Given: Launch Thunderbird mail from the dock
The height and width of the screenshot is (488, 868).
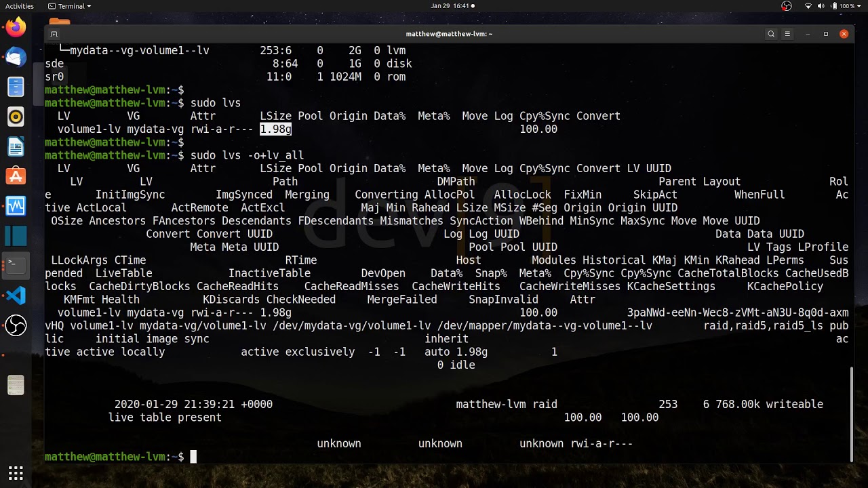Looking at the screenshot, I should (16, 57).
